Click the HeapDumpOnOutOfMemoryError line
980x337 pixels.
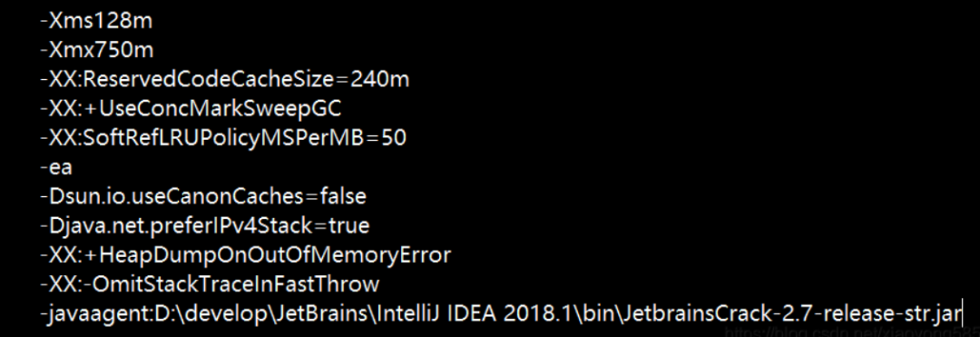[246, 256]
